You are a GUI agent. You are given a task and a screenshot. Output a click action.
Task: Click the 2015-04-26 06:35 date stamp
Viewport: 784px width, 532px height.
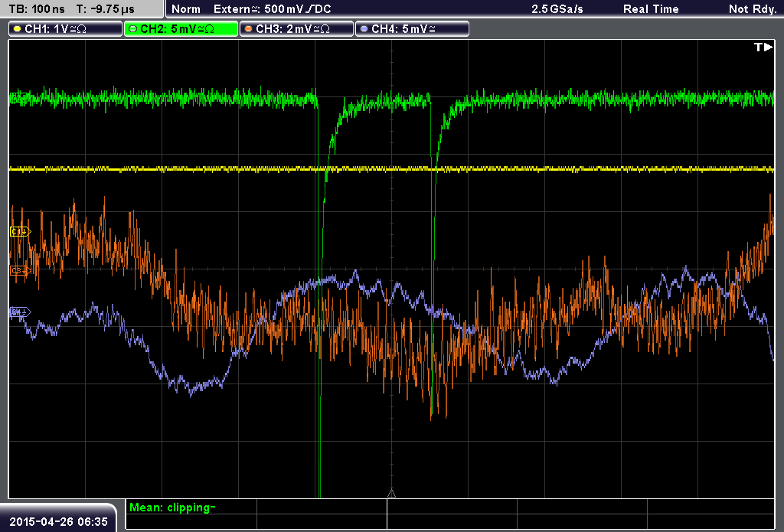[58, 521]
